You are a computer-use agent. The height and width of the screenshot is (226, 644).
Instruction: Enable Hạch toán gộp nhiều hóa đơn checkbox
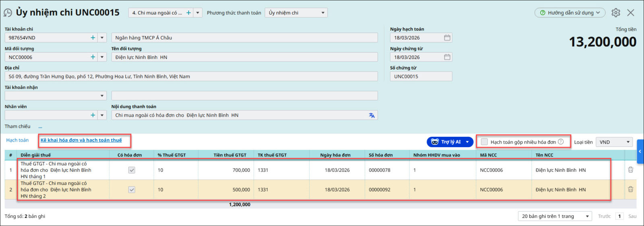485,142
